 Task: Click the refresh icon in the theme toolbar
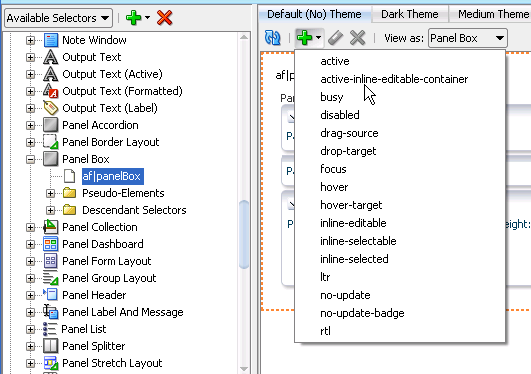[272, 38]
